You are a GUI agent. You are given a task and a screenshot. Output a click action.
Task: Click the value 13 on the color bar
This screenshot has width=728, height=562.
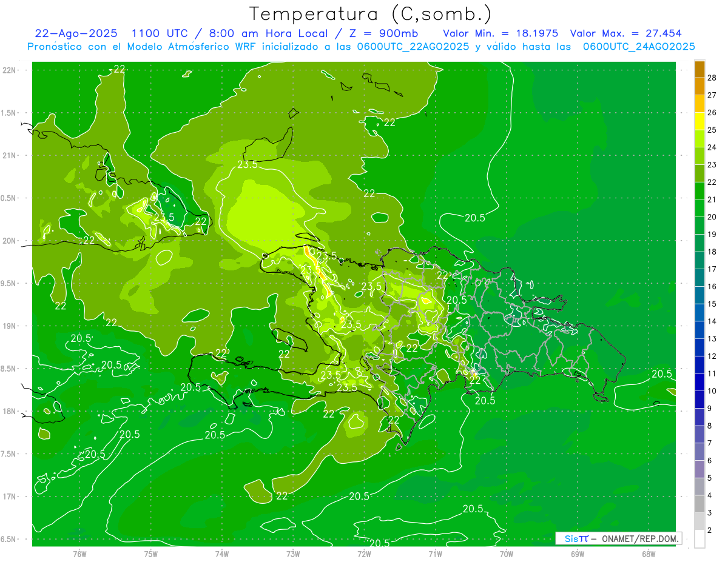pyautogui.click(x=712, y=339)
